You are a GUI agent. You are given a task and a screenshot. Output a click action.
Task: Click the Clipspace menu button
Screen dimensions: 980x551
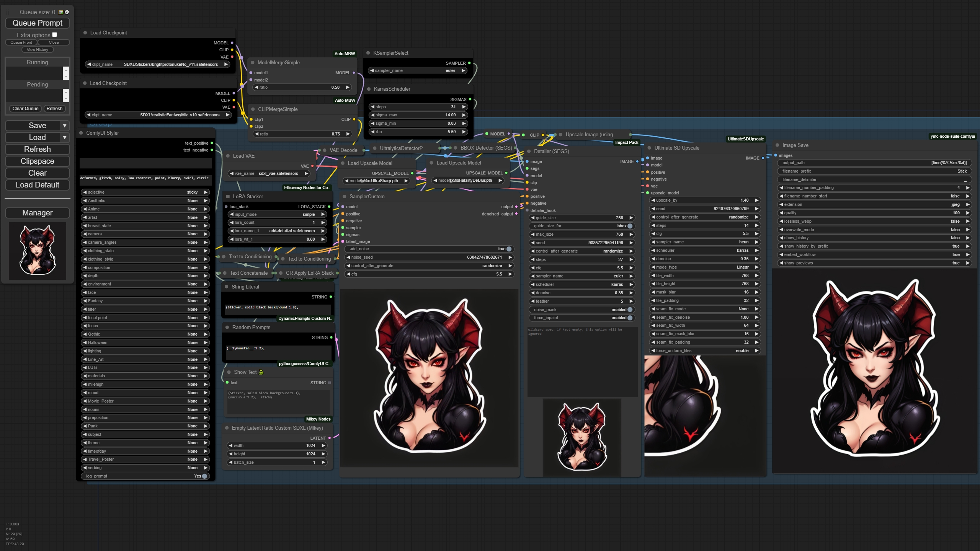click(38, 161)
